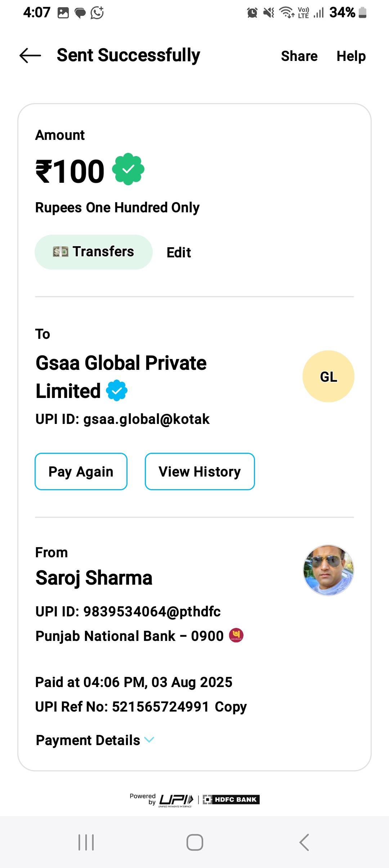This screenshot has height=868, width=389.
Task: Tap the blue verified merchant badge
Action: [117, 390]
